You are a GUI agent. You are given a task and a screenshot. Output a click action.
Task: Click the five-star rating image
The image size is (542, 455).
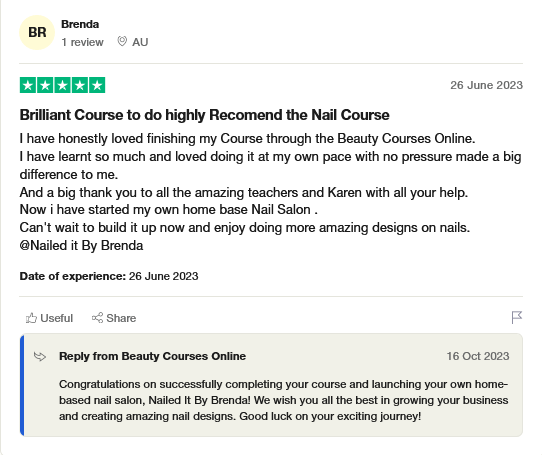[x=63, y=85]
